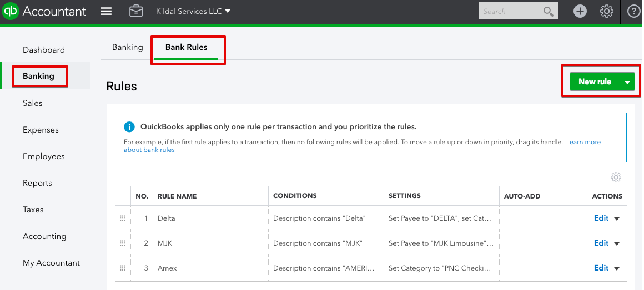The height and width of the screenshot is (290, 644).
Task: Click the drag handle for Delta rule
Action: click(x=123, y=218)
